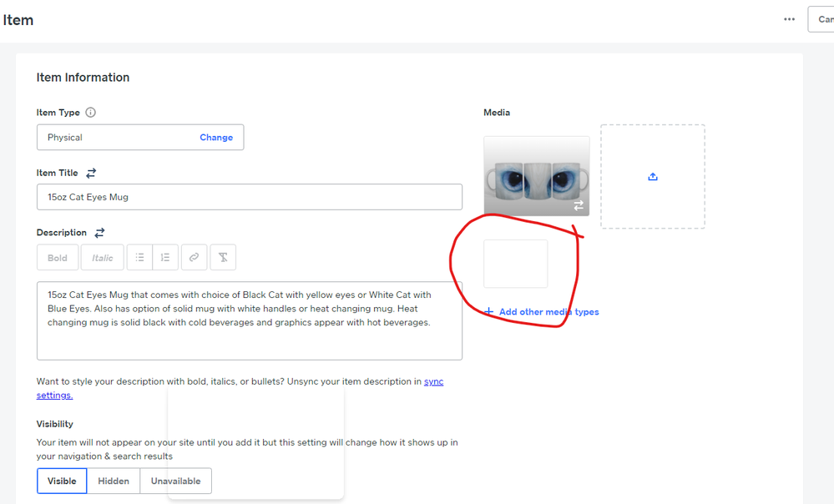Viewport: 834px width, 504px height.
Task: Click the Cancel button at top right
Action: click(821, 19)
